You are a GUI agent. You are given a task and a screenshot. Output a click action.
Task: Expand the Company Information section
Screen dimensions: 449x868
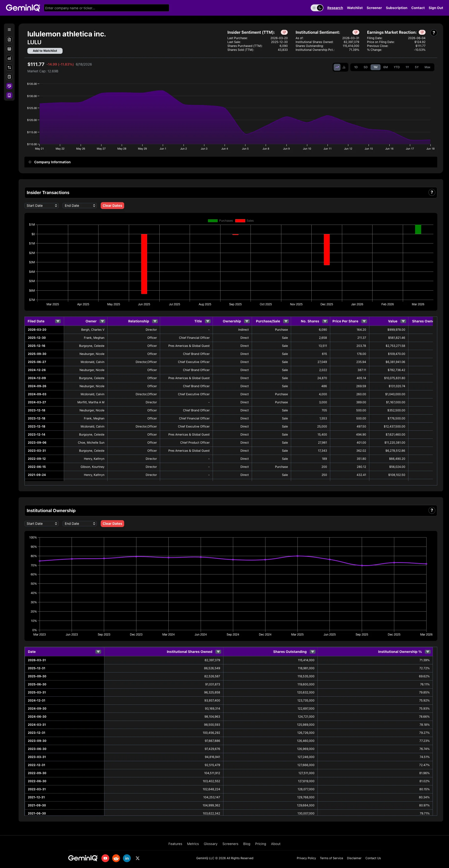click(231, 162)
